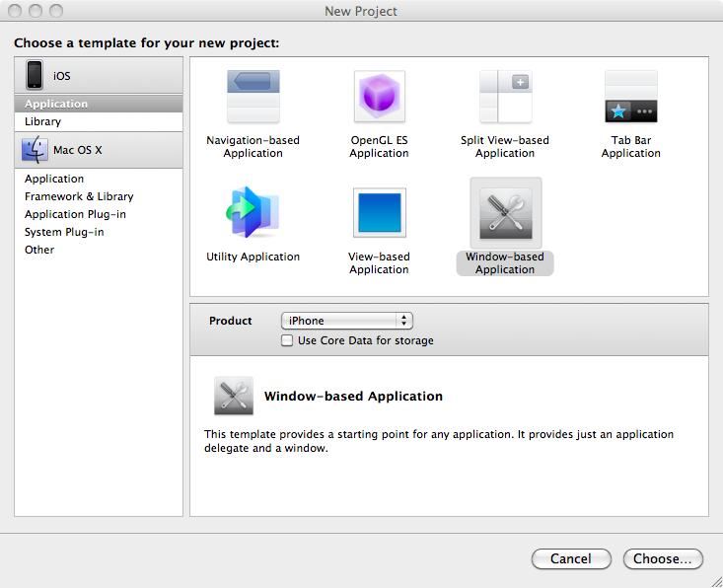Click the Mac OS X Finder icon
Viewport: 723px width, 588px height.
(36, 150)
